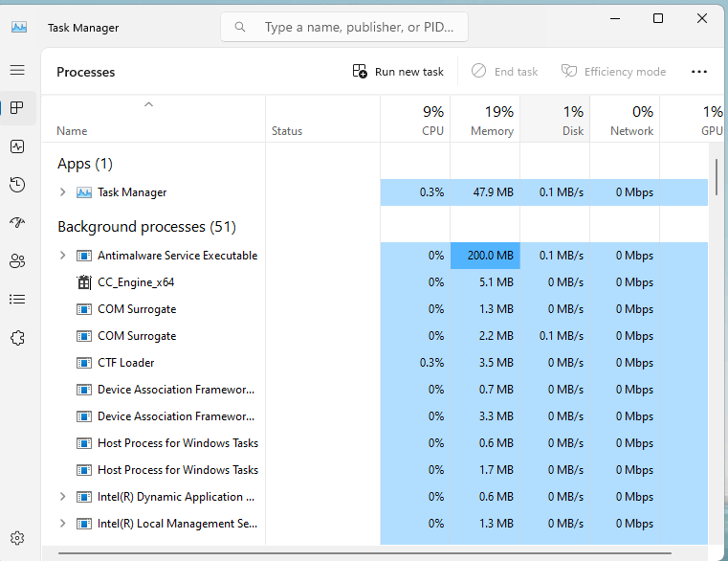
Task: Click the CC_Engine_x64 process icon
Action: [x=84, y=282]
